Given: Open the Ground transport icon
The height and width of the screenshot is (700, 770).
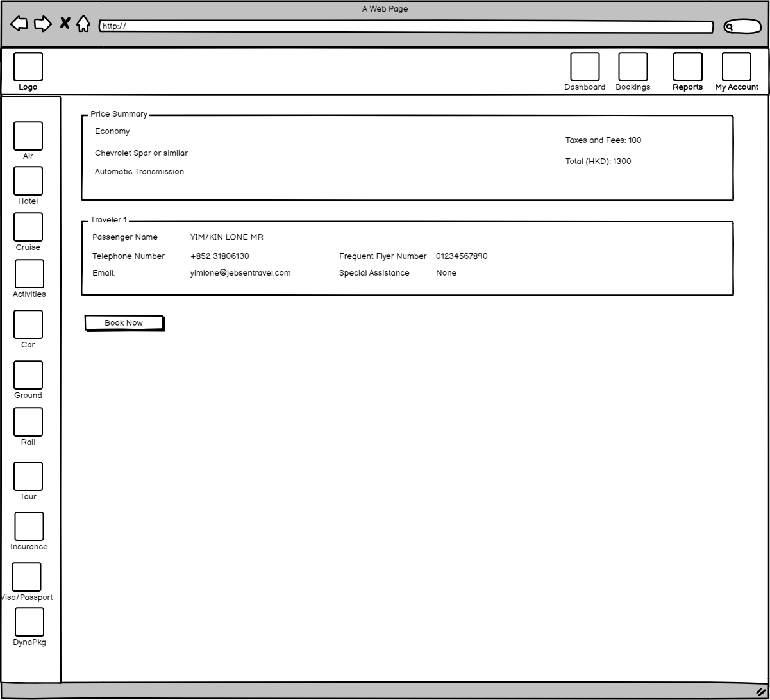Looking at the screenshot, I should click(x=28, y=375).
